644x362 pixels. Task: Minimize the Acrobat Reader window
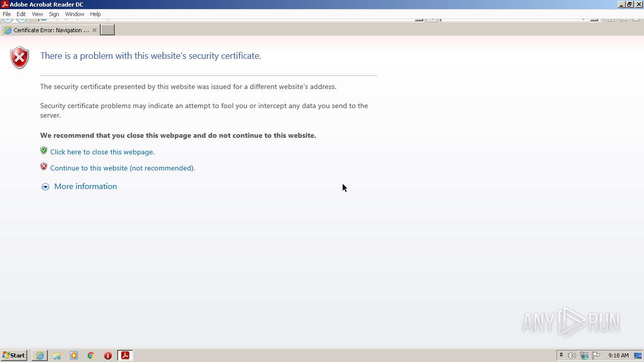click(x=621, y=5)
